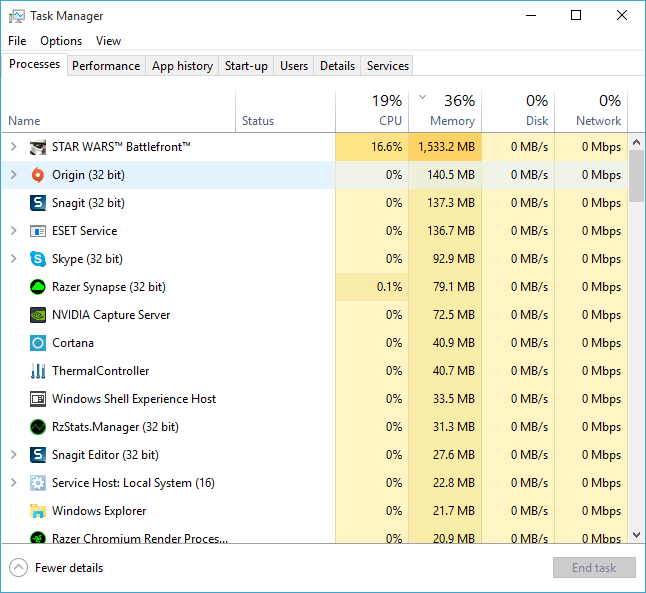Screen dimensions: 646x593
Task: Click the 0.1% CPU value for Razer Synapse
Action: [389, 287]
